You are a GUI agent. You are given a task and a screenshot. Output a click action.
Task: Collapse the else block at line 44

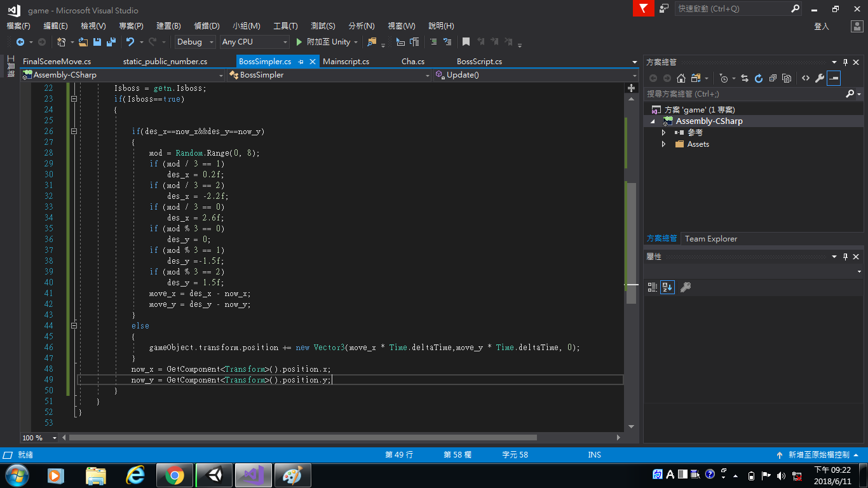[x=74, y=325]
